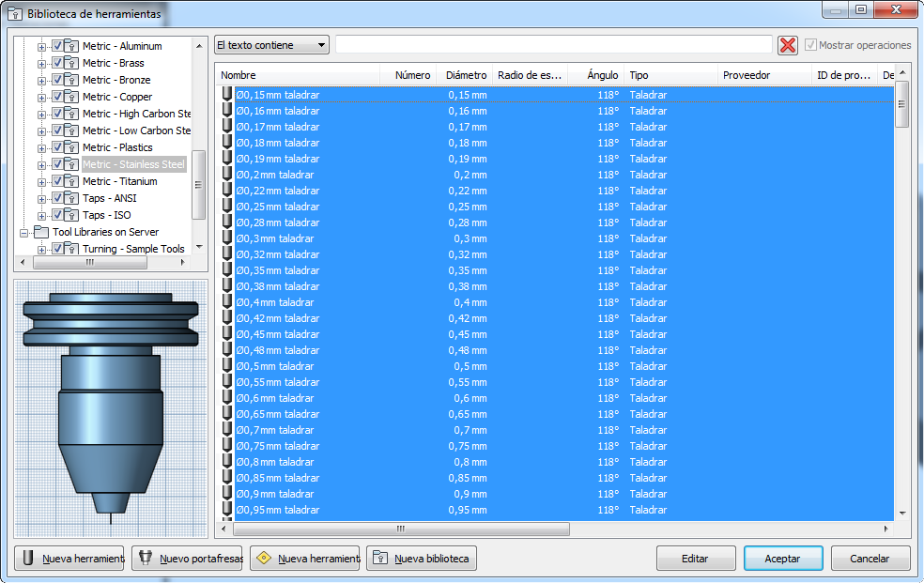
Task: Sort the list by Proveedor column header
Action: click(x=765, y=75)
